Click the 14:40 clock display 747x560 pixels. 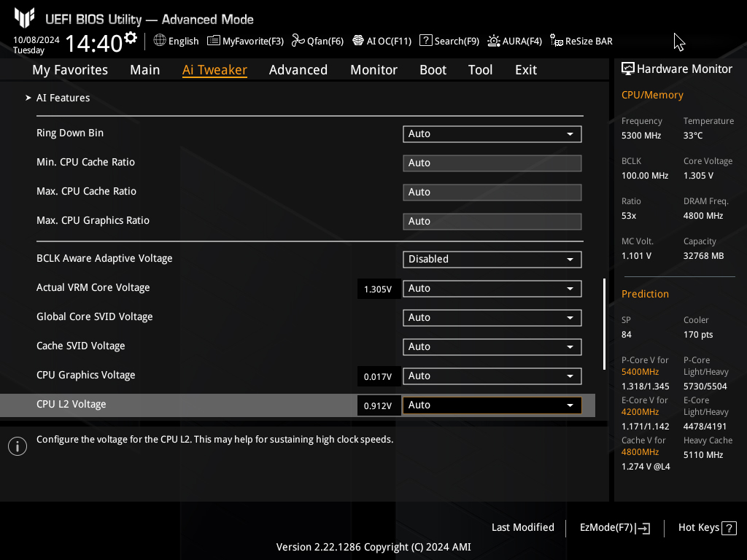click(x=94, y=43)
